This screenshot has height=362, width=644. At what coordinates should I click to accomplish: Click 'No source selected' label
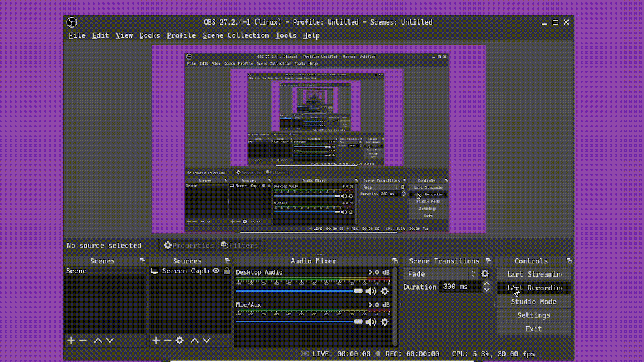coord(104,246)
